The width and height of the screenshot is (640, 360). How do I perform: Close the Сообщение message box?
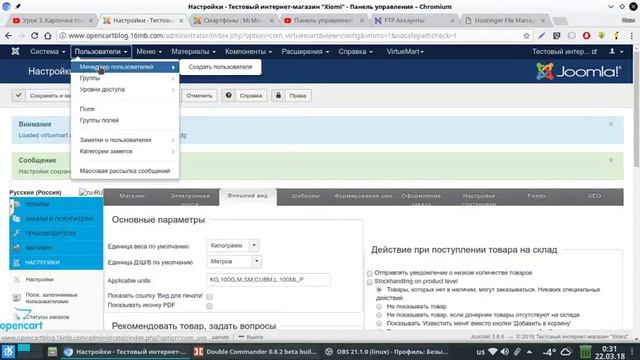click(x=611, y=160)
